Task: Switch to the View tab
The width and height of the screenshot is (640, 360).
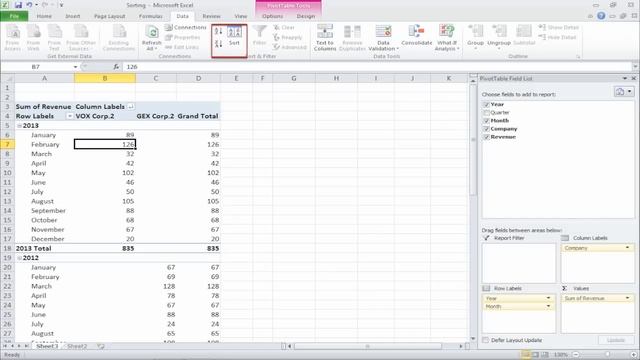Action: 241,16
